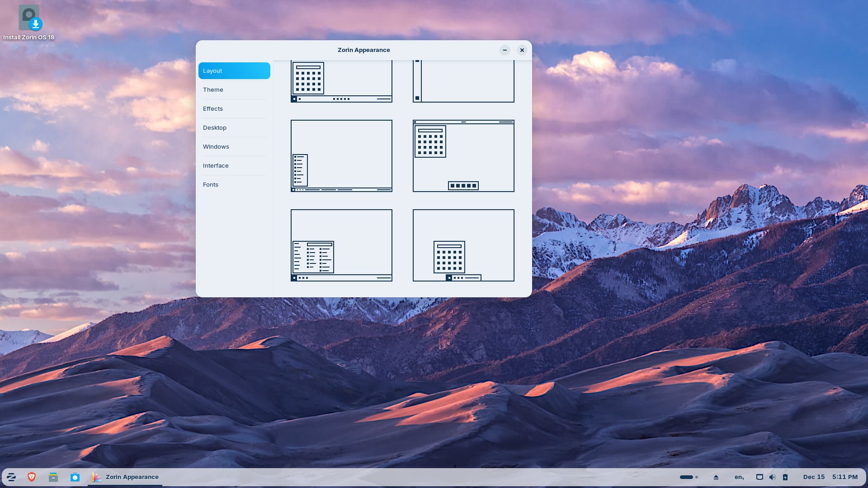Select layout with left-side vertical panel
Screen dimensions: 868x488
[463, 81]
